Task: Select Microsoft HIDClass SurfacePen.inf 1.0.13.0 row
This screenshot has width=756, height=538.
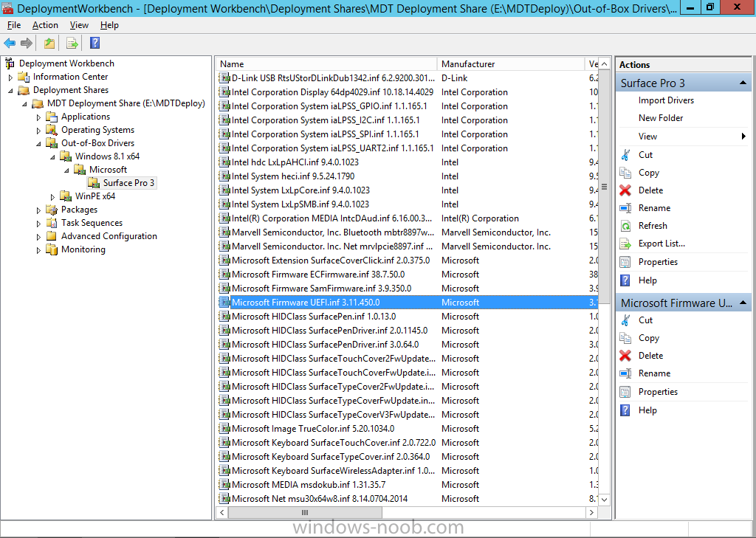Action: point(408,317)
